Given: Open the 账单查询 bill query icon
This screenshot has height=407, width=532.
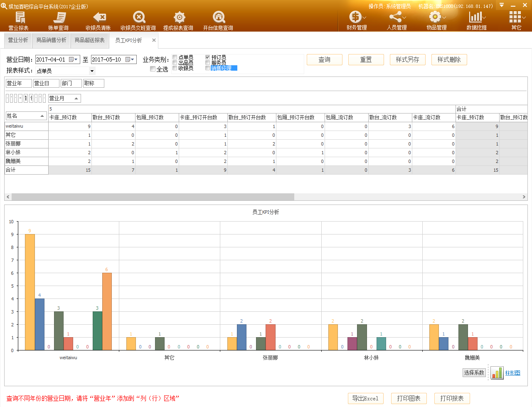Looking at the screenshot, I should [x=59, y=21].
